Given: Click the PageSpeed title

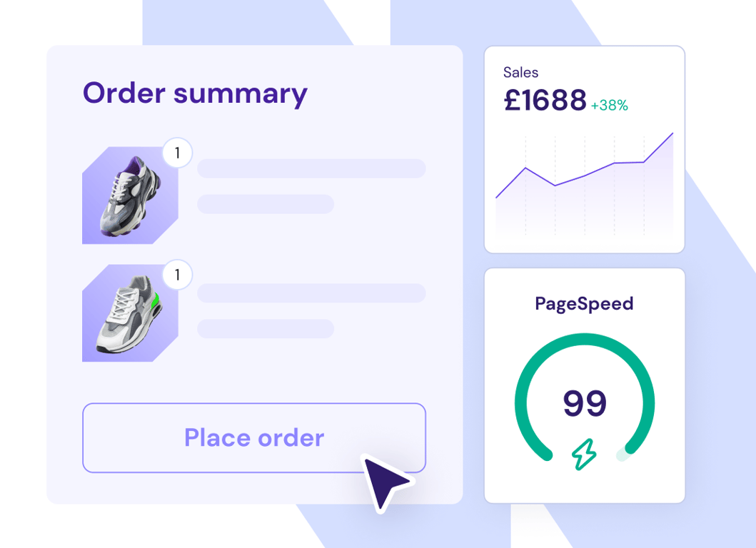Looking at the screenshot, I should [x=585, y=304].
